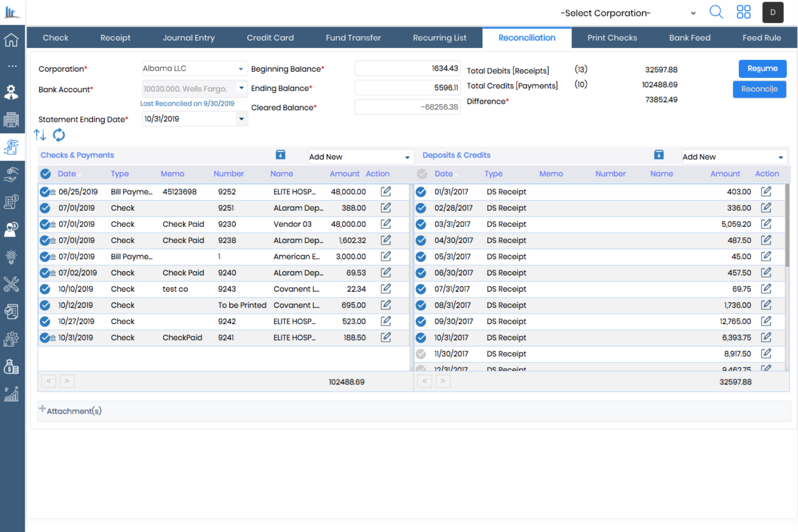Click the Last Reconciled on 9/30/2019 link
Viewport: 798px width, 532px height.
pos(187,103)
